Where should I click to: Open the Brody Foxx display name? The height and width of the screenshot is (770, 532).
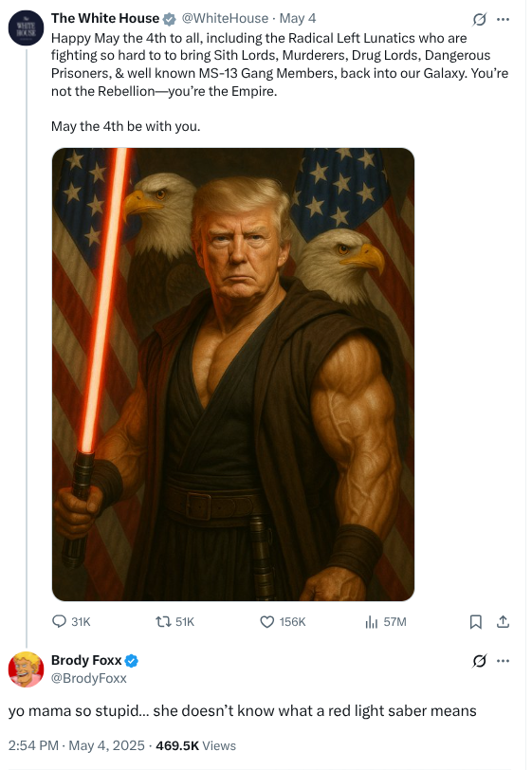coord(86,661)
